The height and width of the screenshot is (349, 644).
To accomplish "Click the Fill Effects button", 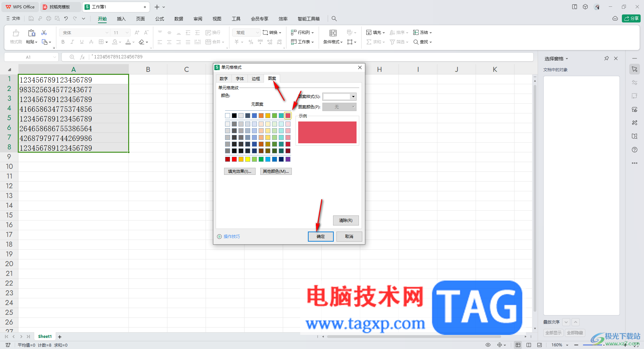I will 240,171.
